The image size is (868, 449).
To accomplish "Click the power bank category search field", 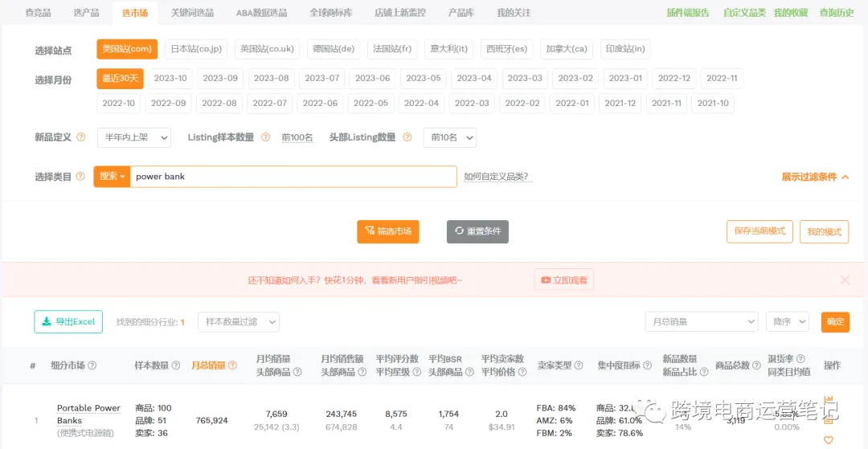I will pos(293,177).
